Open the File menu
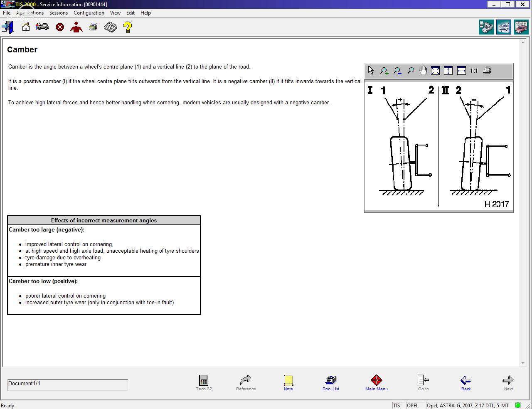 tap(7, 13)
